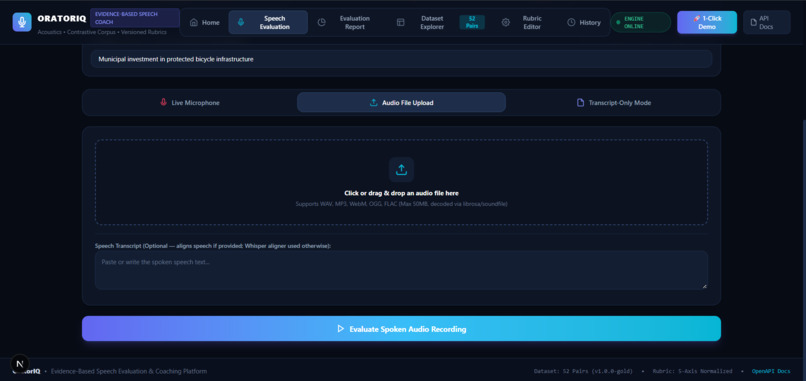Viewport: 806px width, 381px height.
Task: Click Evaluate Spoken Audio Recording button
Action: [401, 329]
